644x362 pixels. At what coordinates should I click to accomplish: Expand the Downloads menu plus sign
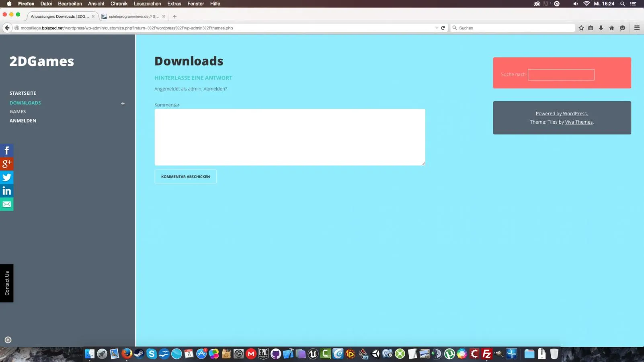click(123, 104)
